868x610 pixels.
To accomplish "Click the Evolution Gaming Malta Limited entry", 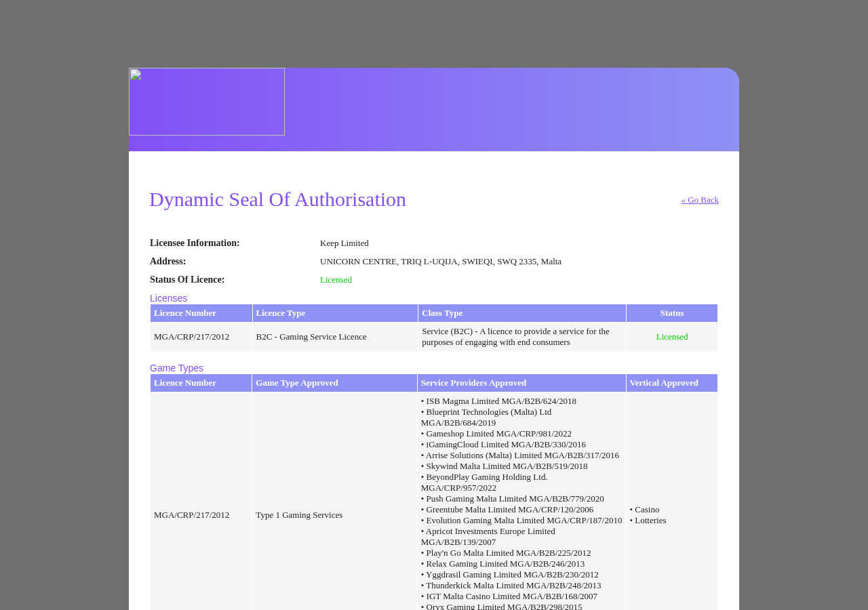I will point(521,521).
